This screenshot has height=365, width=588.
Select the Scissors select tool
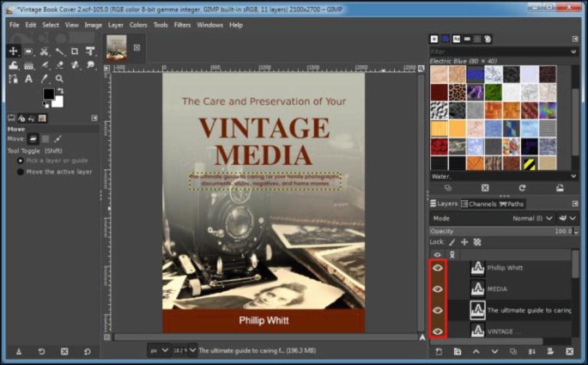coord(44,52)
